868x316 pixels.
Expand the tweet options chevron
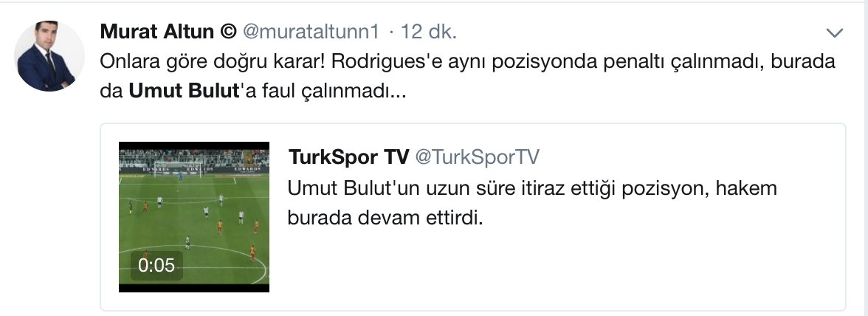834,33
